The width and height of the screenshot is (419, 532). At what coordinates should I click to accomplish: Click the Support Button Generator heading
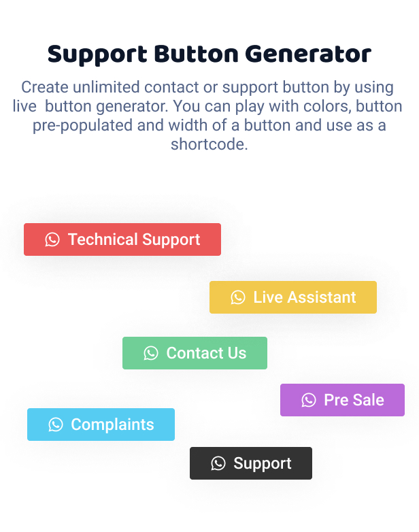pyautogui.click(x=209, y=54)
